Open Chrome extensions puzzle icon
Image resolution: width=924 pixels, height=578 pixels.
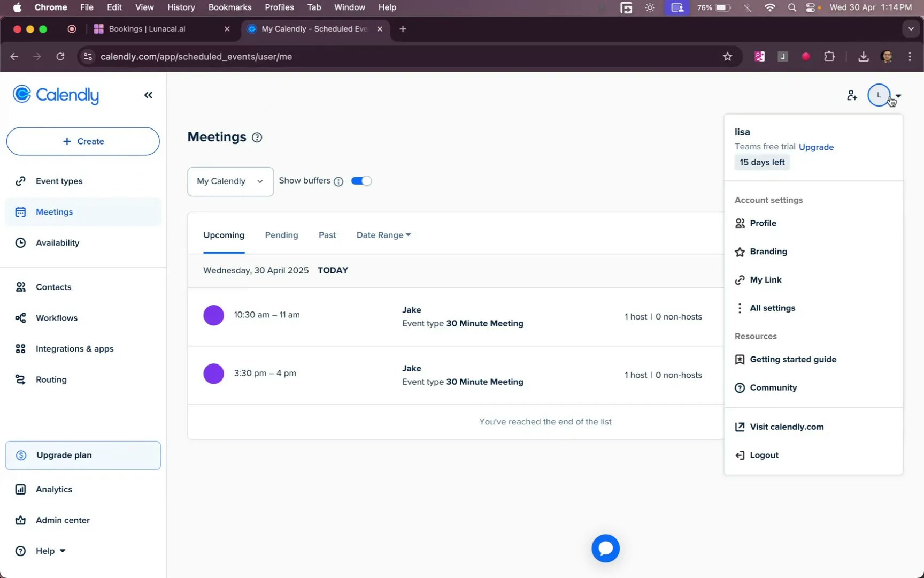829,56
